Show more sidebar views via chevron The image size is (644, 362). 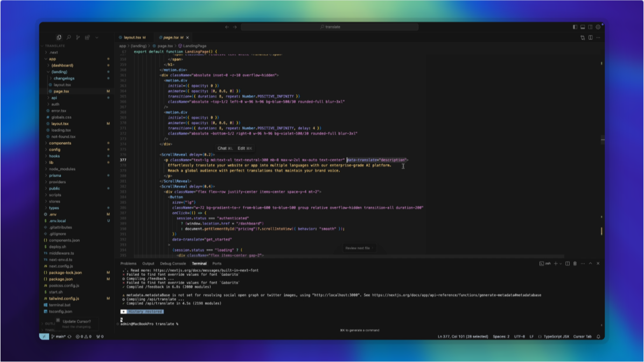pos(97,37)
